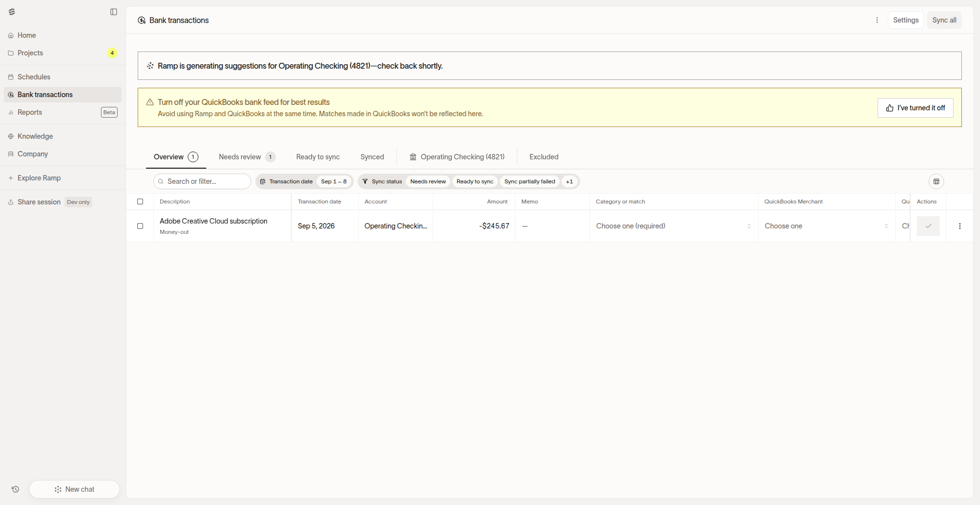Focus the Search or filter input
The image size is (980, 505).
coord(202,181)
